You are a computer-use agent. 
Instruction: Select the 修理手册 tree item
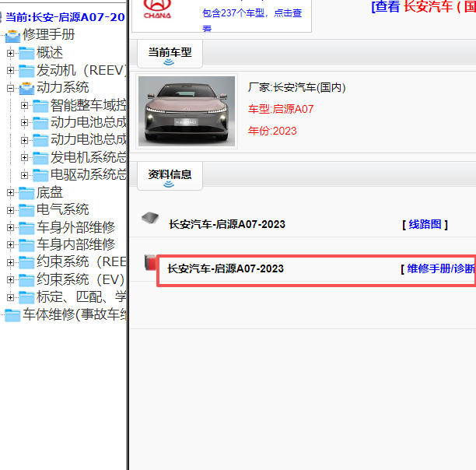coord(48,34)
